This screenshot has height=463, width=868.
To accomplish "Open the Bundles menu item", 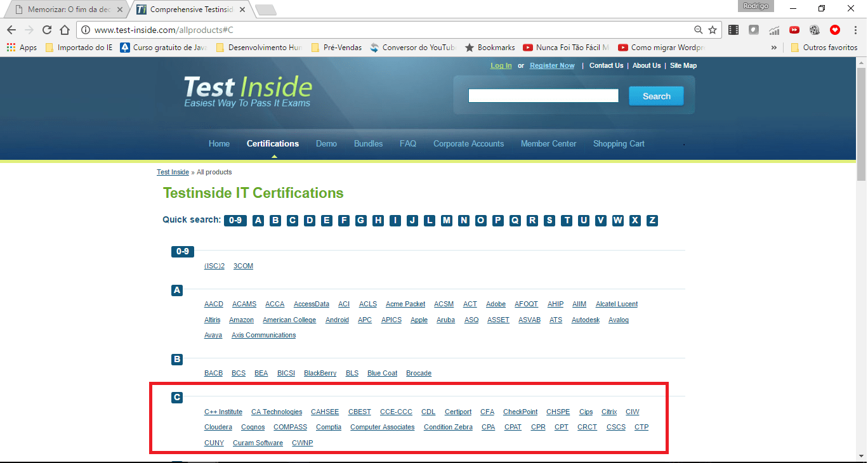I will [x=368, y=143].
